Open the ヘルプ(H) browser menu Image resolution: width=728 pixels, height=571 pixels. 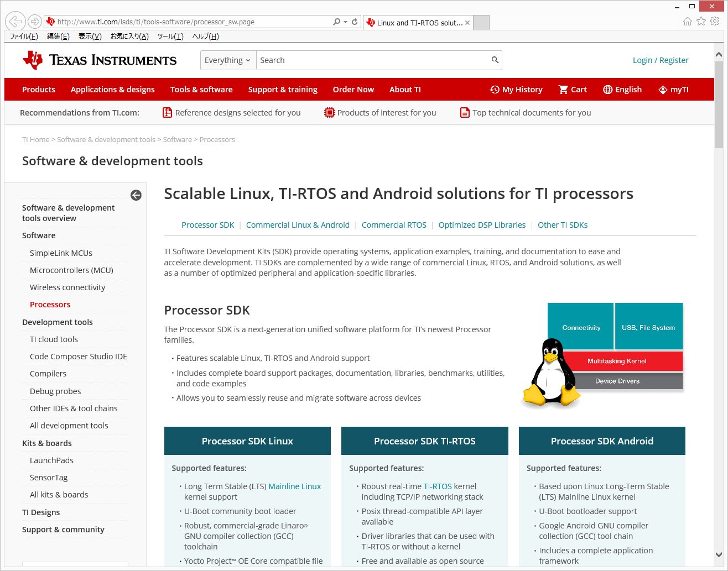coord(205,36)
